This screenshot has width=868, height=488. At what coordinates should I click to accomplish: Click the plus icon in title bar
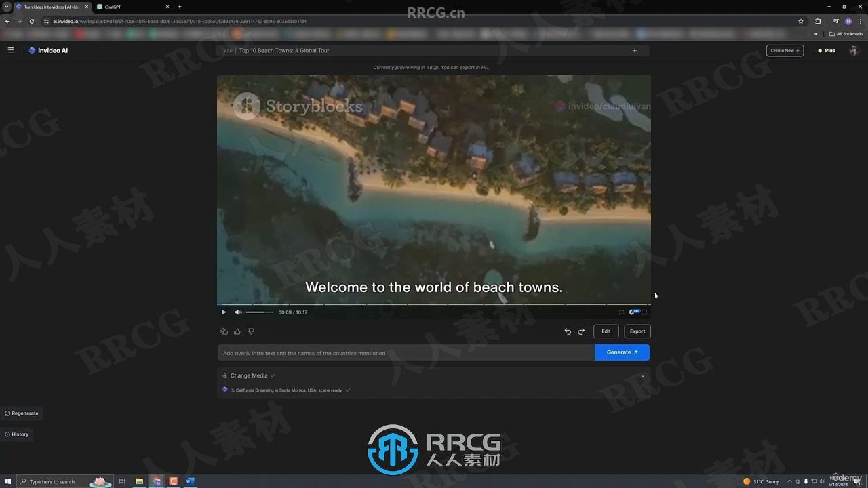(x=635, y=50)
